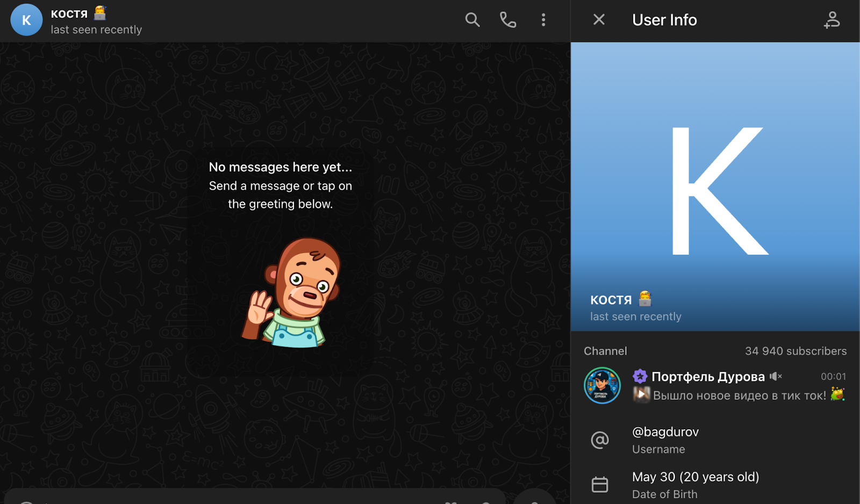Click the "Вышло новое видео" message preview
Image resolution: width=860 pixels, height=504 pixels.
(x=740, y=395)
